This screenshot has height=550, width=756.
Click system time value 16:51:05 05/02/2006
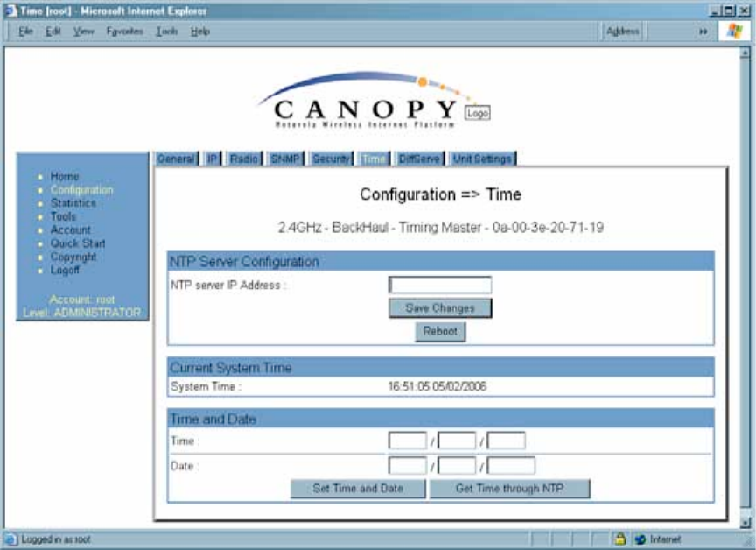437,386
